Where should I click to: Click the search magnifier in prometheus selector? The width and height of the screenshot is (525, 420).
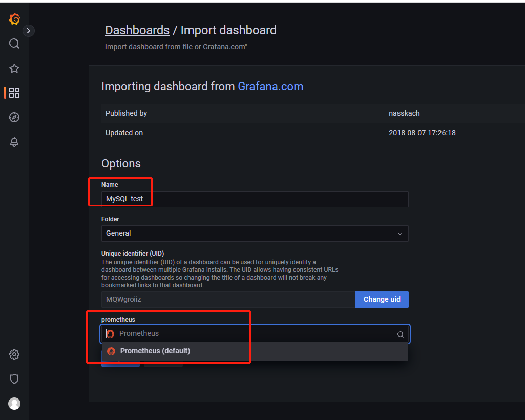coord(401,334)
